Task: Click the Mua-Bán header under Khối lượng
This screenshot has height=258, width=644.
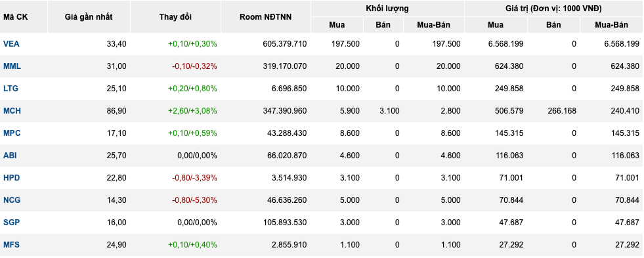Action: pos(434,25)
